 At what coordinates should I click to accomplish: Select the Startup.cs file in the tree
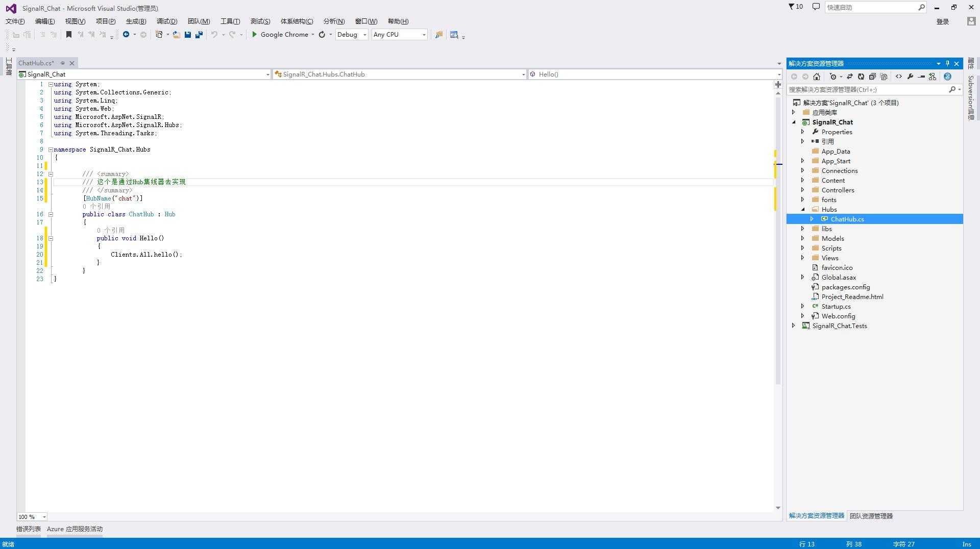836,307
